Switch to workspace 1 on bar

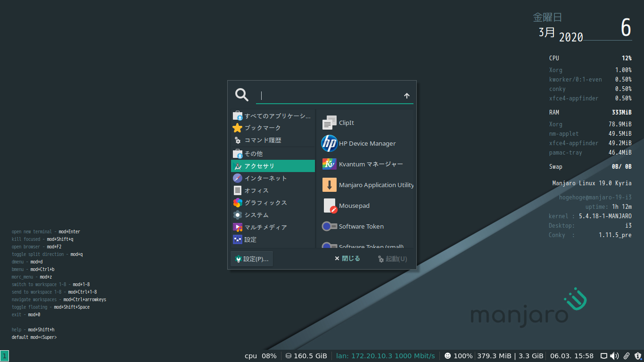(4, 356)
